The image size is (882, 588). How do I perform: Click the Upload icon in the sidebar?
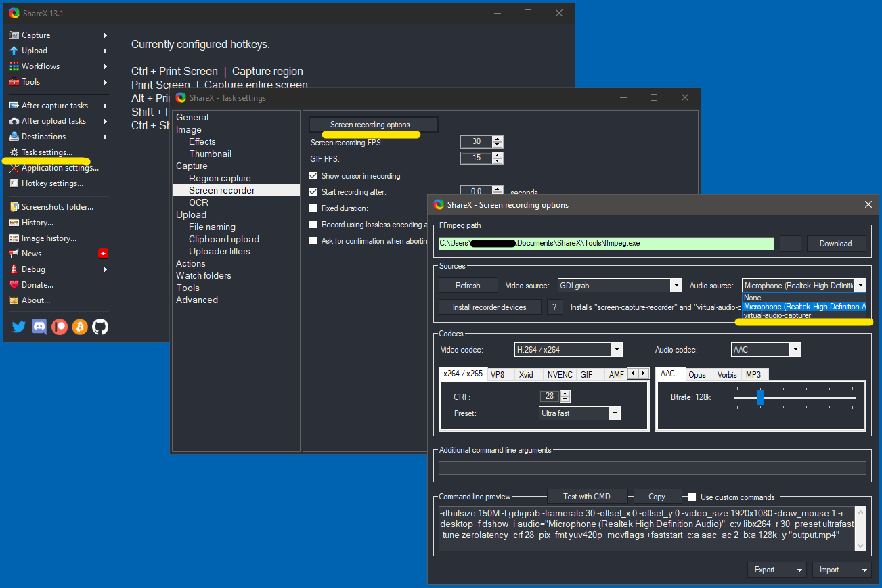(15, 50)
